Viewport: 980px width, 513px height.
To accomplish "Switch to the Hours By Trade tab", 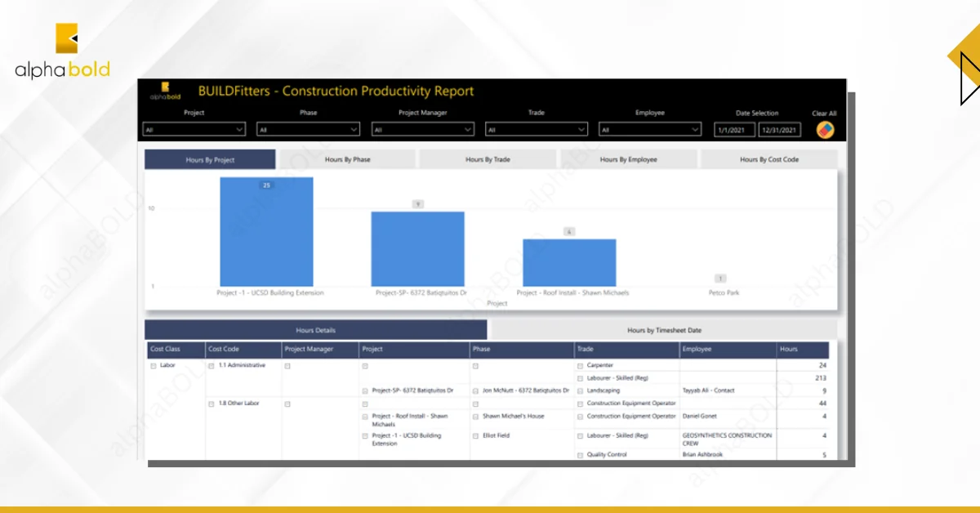I will (x=488, y=159).
